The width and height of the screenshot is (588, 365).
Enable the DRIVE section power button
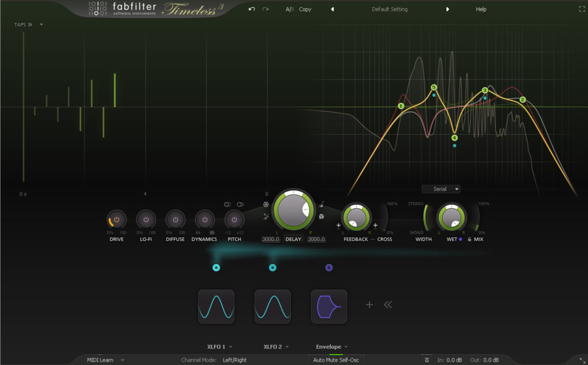[116, 219]
